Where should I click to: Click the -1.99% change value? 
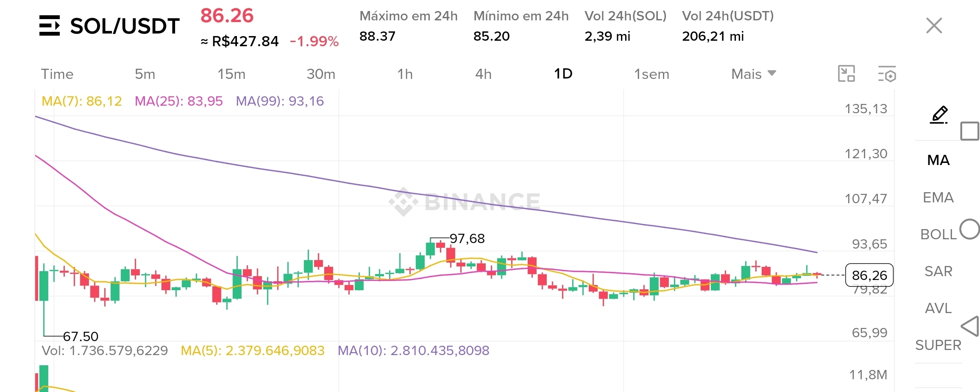point(314,41)
